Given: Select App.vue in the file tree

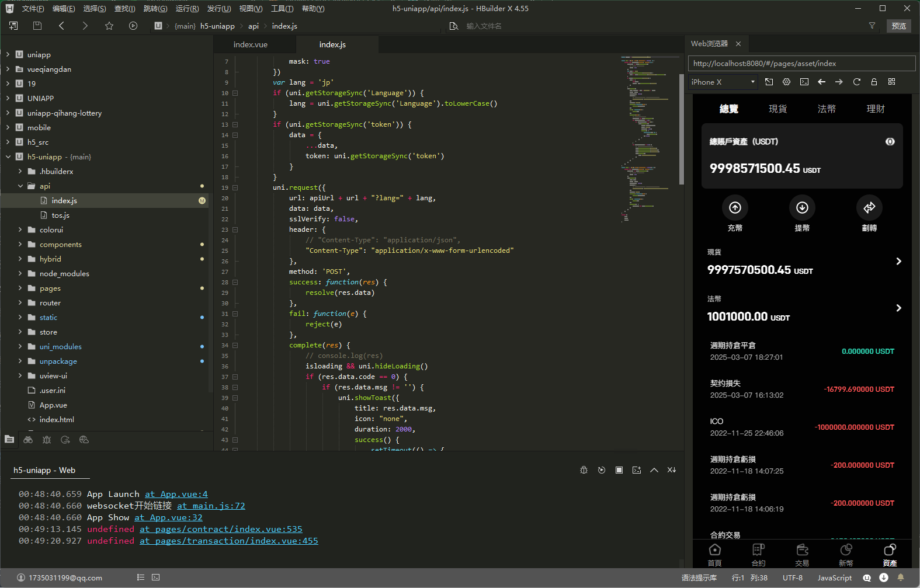Looking at the screenshot, I should (x=53, y=405).
